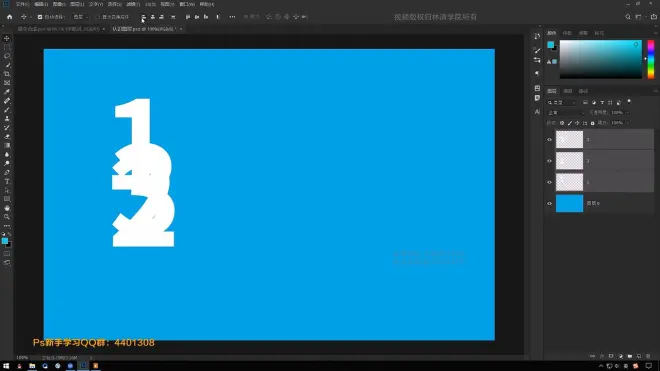Align horizontal centers in options bar
This screenshot has width=660, height=371.
pos(153,17)
